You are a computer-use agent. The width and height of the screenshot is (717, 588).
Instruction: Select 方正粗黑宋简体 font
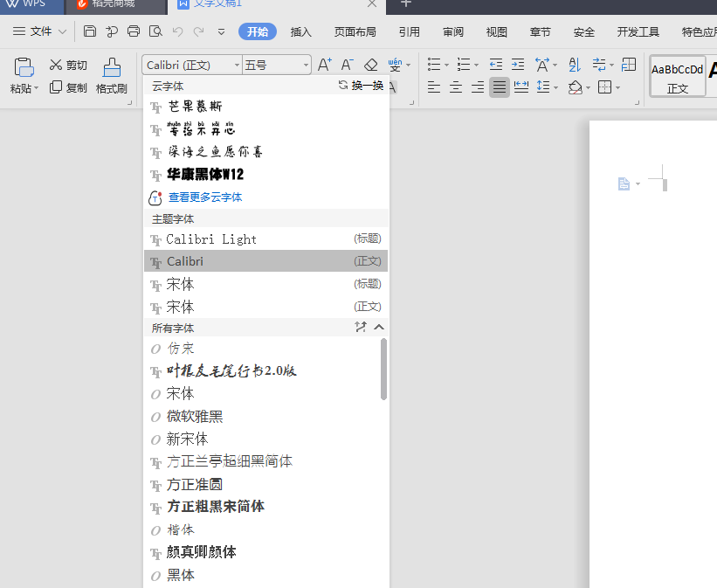(262, 507)
